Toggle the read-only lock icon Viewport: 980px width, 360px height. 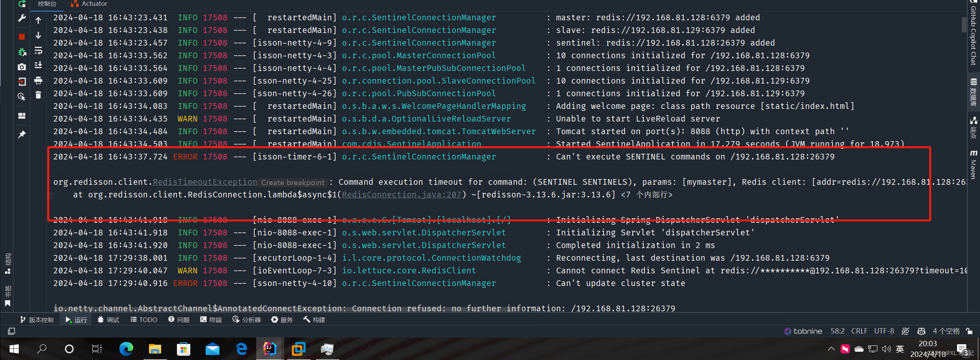pos(969,331)
